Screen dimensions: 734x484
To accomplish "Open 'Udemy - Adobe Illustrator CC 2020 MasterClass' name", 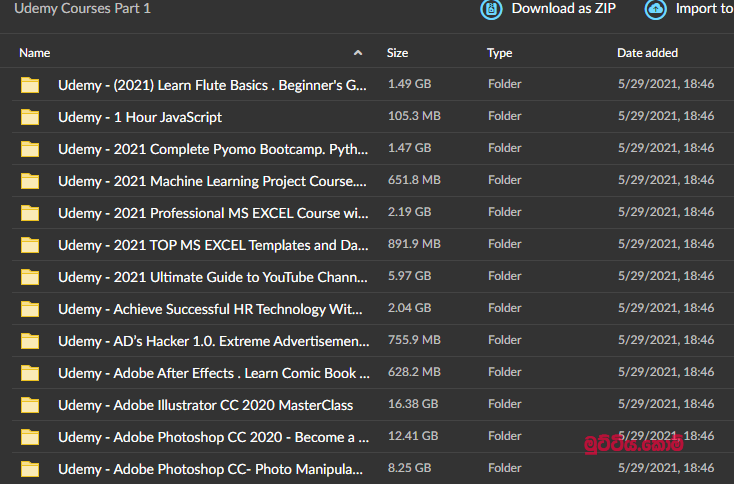I will (206, 405).
